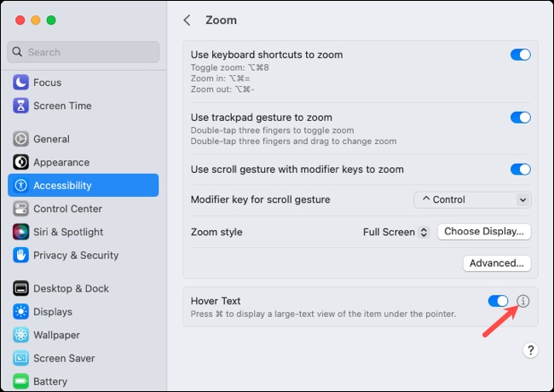This screenshot has width=554, height=392.
Task: Open the Displays sun icon
Action: pos(20,312)
